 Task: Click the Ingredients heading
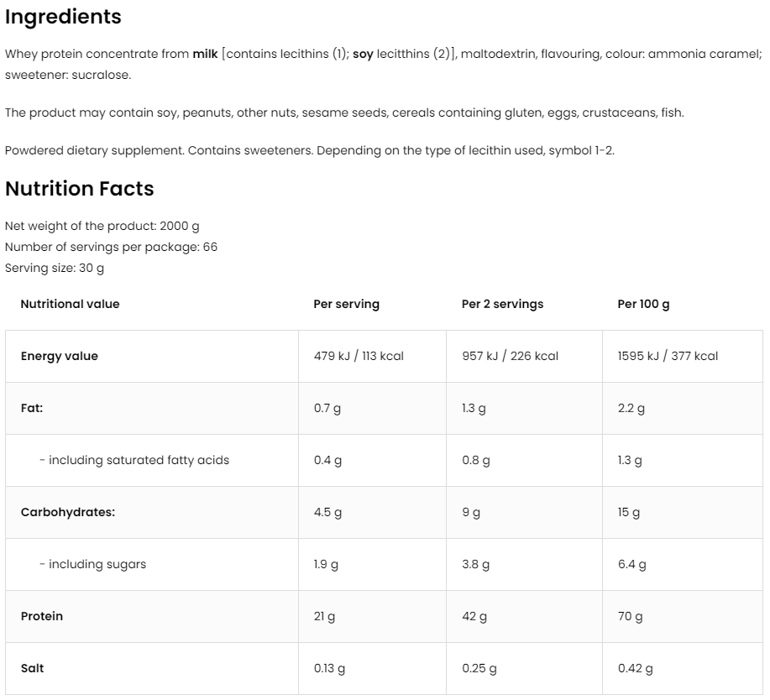pos(63,17)
